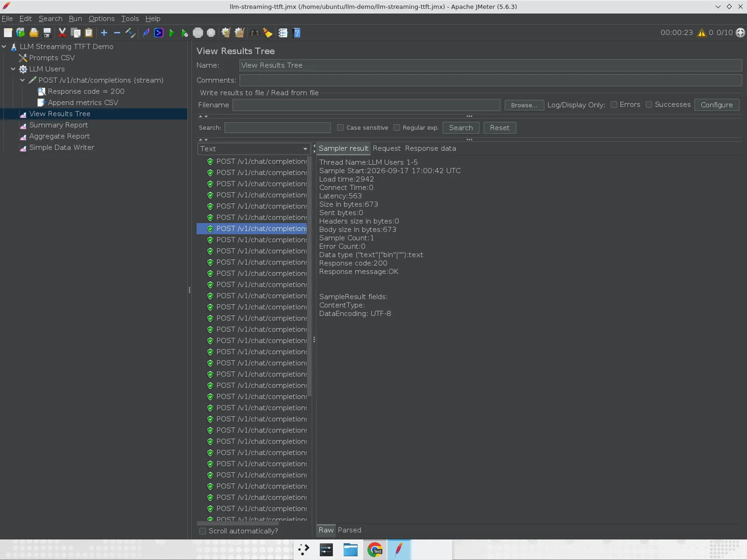747x560 pixels.
Task: Open Search with binoculars icon
Action: click(x=254, y=33)
